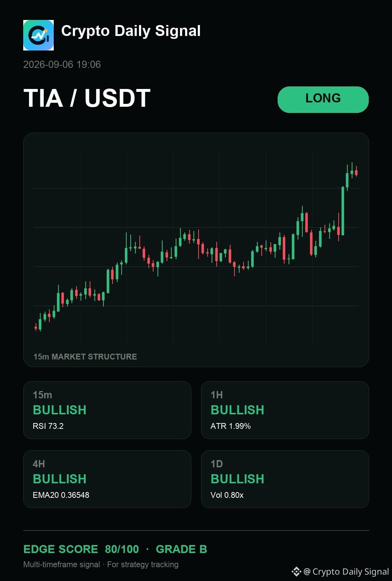392x581 pixels.
Task: Select the 15m BULLISH timeframe card
Action: [x=107, y=410]
